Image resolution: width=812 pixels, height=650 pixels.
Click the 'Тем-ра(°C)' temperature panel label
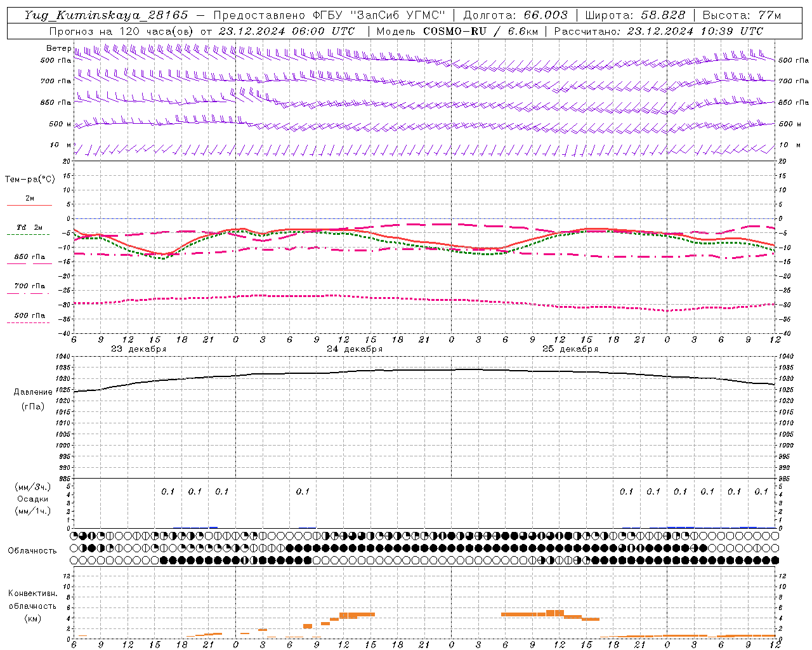point(30,179)
